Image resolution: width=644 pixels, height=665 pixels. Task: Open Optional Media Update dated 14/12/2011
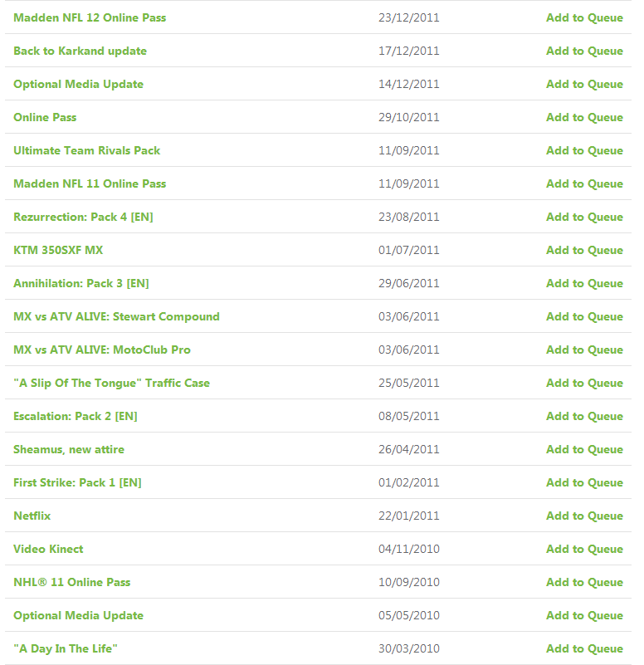coord(79,84)
